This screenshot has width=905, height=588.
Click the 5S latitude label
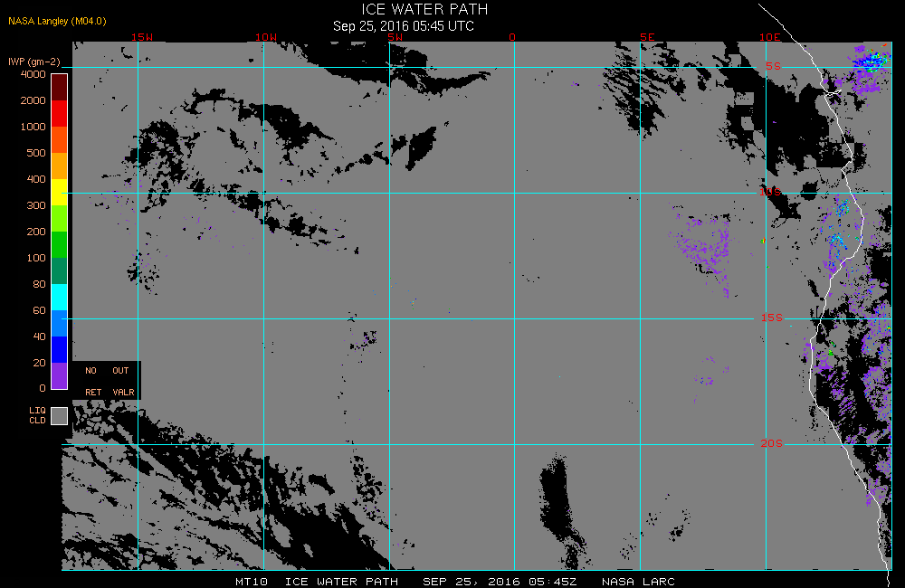[x=774, y=66]
